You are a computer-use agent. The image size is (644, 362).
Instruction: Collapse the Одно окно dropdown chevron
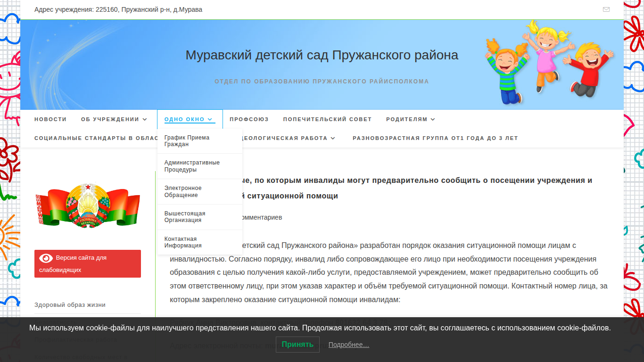(x=210, y=120)
